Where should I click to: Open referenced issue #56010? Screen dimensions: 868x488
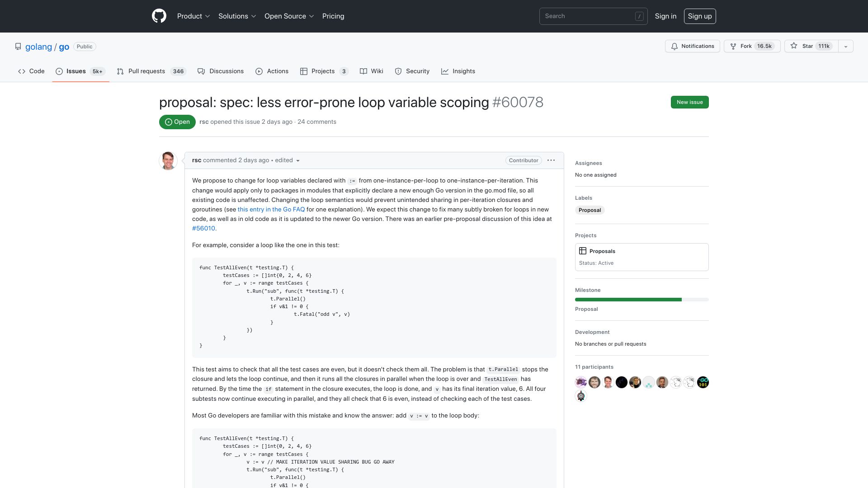(203, 228)
